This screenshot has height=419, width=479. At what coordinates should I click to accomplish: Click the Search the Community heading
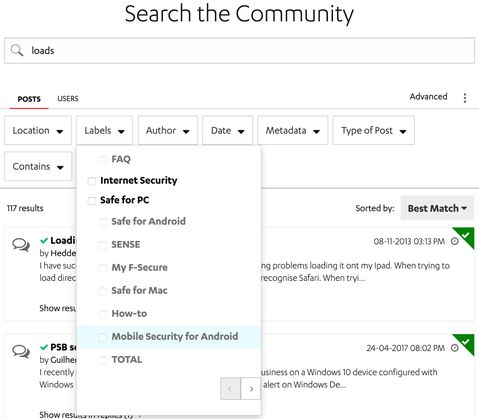point(239,14)
